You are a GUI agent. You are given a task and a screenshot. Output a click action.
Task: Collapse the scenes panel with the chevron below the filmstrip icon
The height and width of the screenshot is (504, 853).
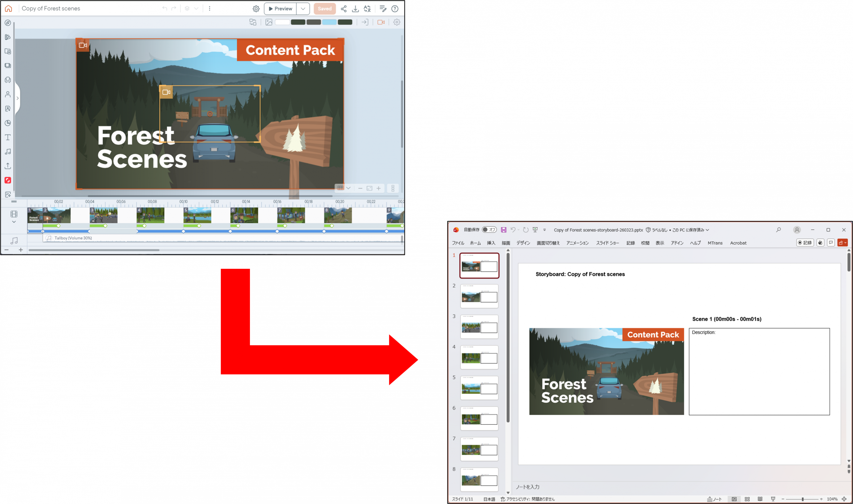pyautogui.click(x=14, y=222)
